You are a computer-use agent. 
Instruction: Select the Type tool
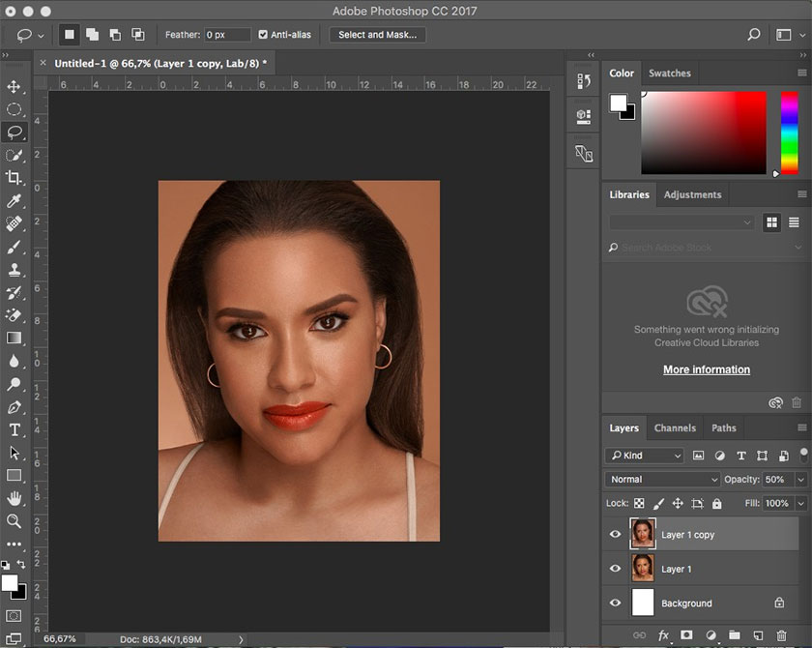point(14,429)
